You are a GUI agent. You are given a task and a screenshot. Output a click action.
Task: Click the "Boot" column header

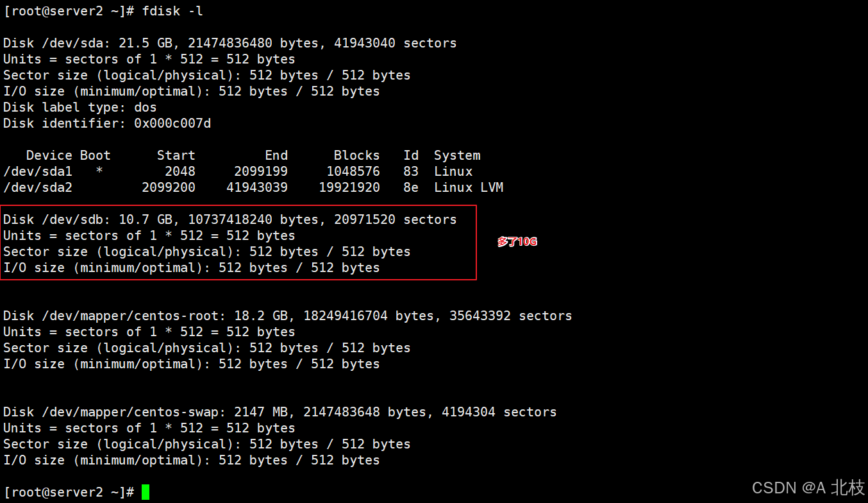coord(96,155)
